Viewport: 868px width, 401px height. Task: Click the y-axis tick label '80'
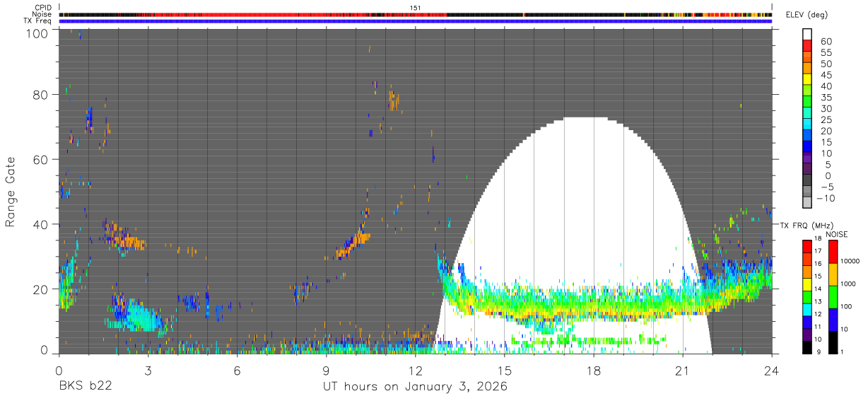click(42, 95)
